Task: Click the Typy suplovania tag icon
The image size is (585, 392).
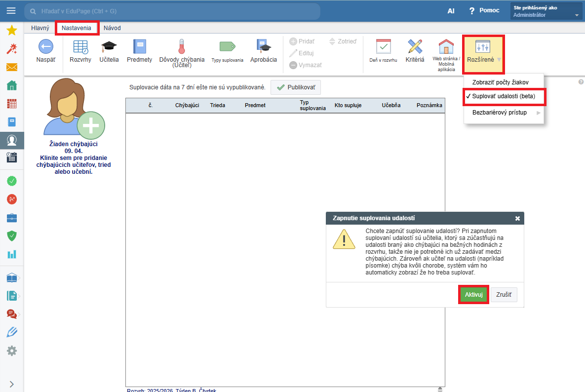Action: [x=227, y=47]
